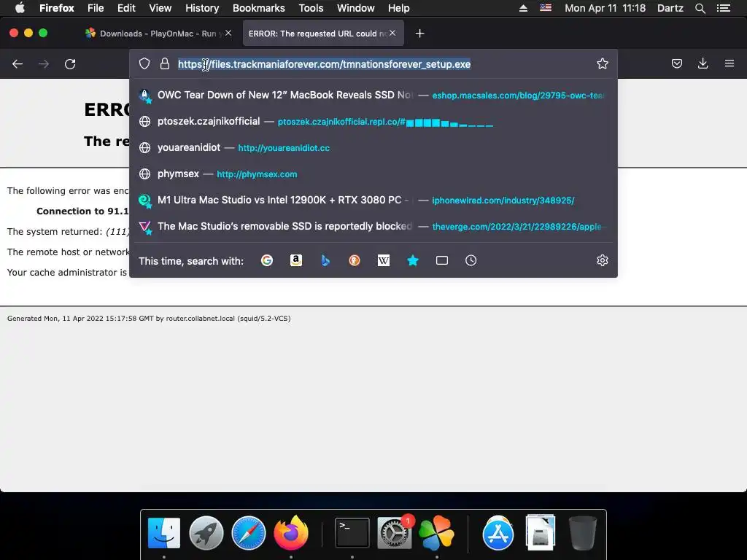Open the File menu

pyautogui.click(x=96, y=8)
